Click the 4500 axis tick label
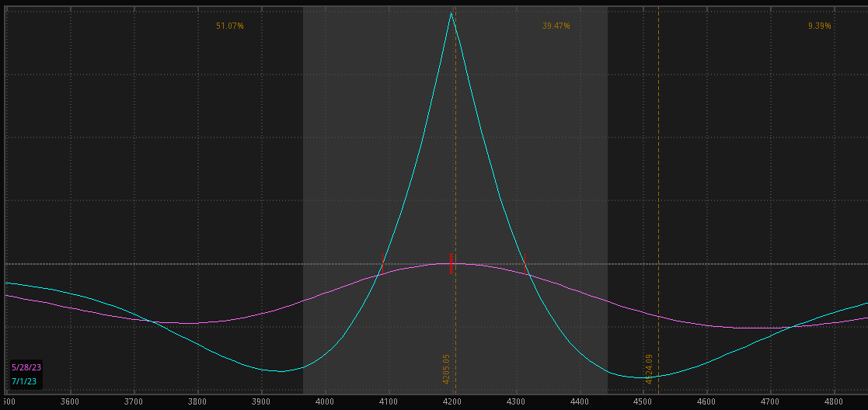The width and height of the screenshot is (868, 410). point(643,401)
